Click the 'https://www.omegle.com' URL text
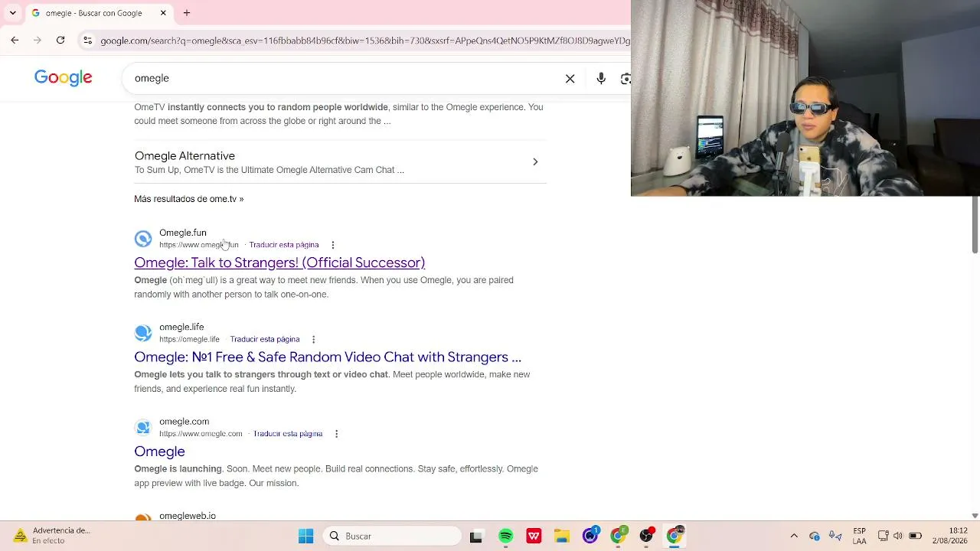 coord(201,433)
